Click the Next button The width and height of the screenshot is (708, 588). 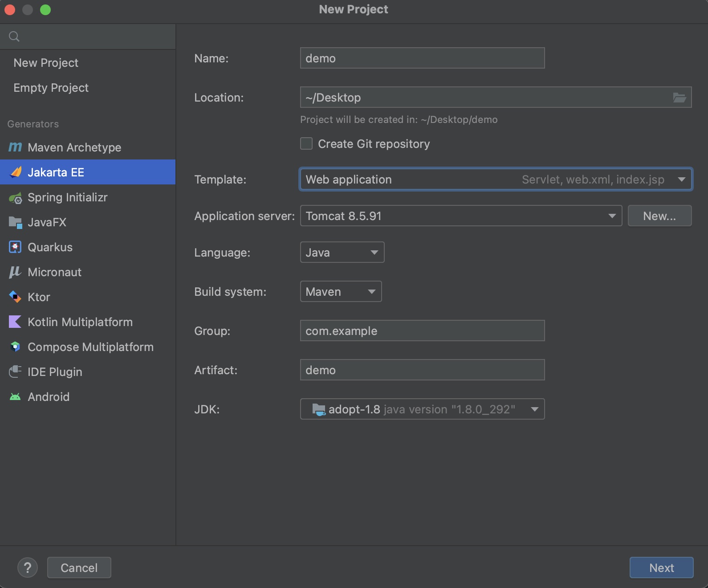(x=661, y=568)
